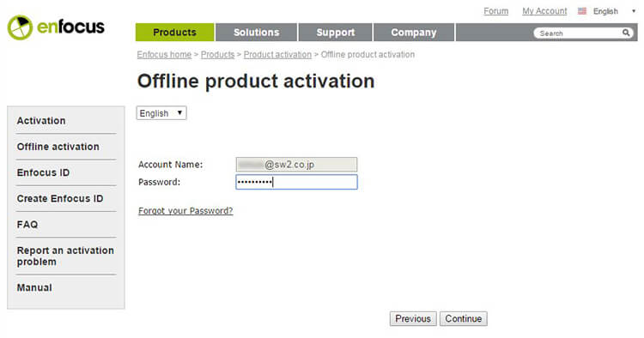Click the Forum link
This screenshot has height=338, width=644.
coord(495,11)
